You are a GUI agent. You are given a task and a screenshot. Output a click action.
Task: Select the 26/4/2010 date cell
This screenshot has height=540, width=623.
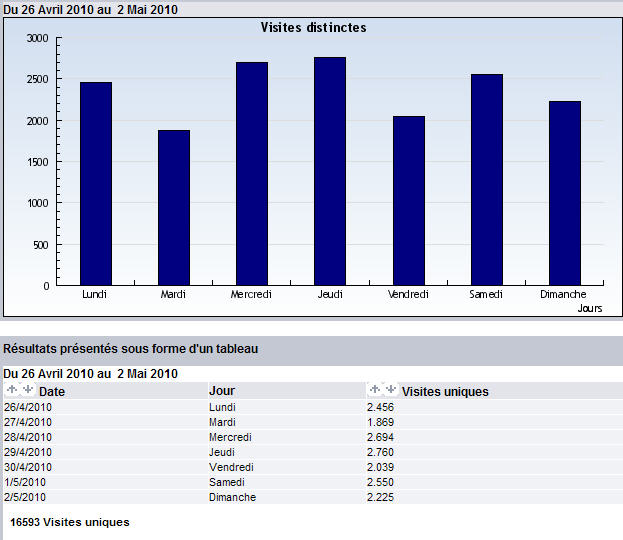point(27,408)
